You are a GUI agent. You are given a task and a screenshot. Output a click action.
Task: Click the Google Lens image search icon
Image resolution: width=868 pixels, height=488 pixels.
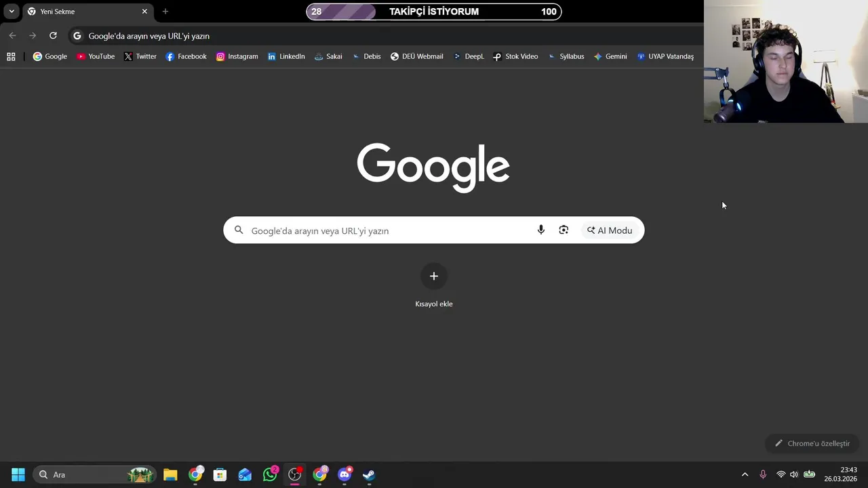(564, 230)
